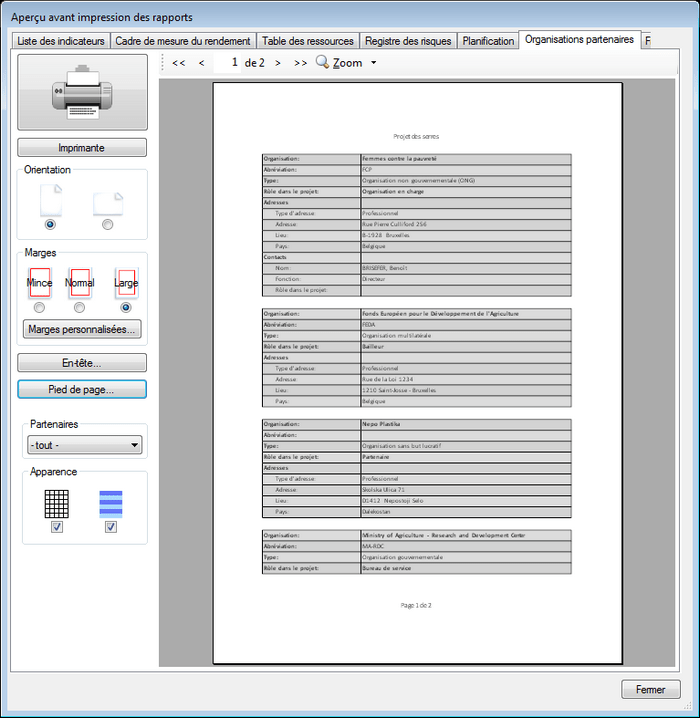Screen dimensions: 700x718
Task: Open the Liste des indicateurs tab
Action: click(x=61, y=41)
